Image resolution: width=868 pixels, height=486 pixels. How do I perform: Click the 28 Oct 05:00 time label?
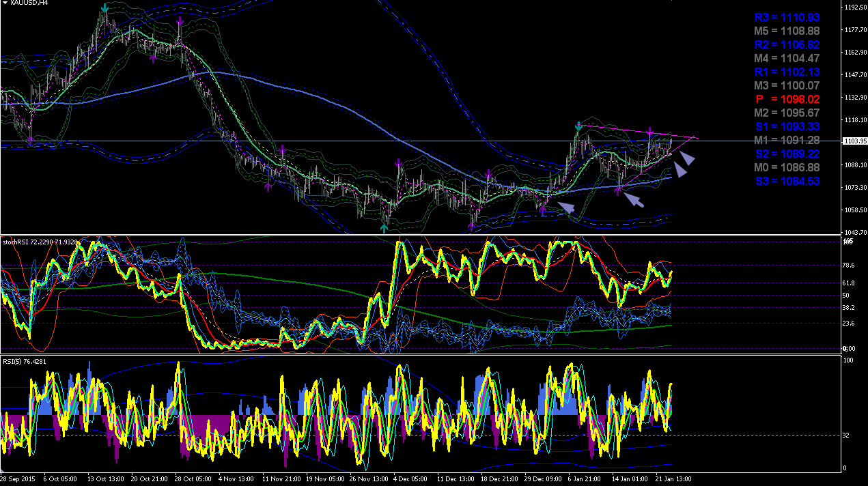tap(192, 478)
